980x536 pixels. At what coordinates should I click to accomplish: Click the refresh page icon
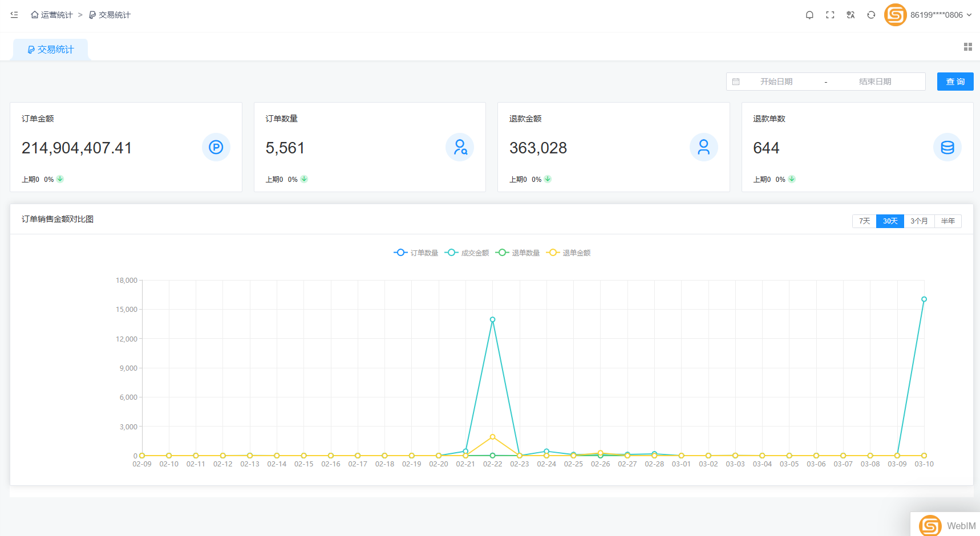click(871, 15)
